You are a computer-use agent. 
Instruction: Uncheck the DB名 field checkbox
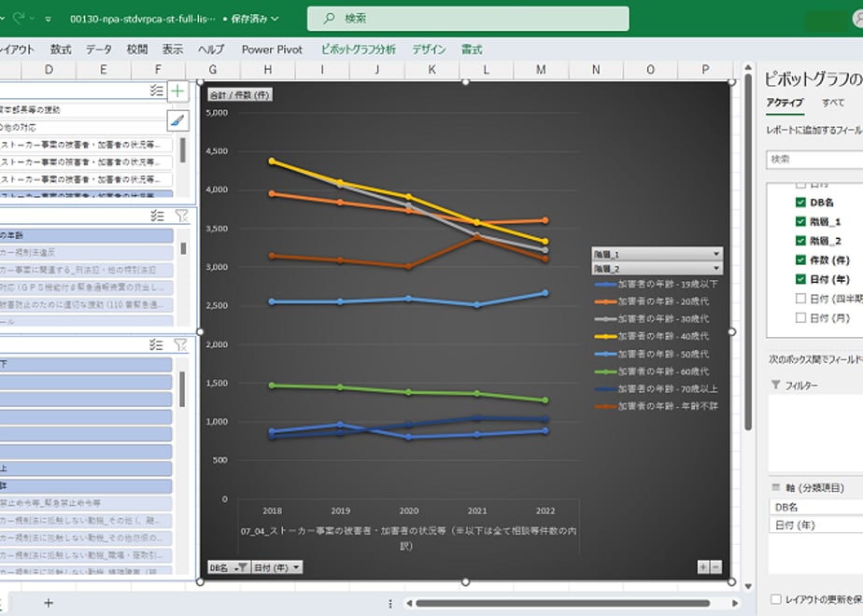click(x=800, y=203)
